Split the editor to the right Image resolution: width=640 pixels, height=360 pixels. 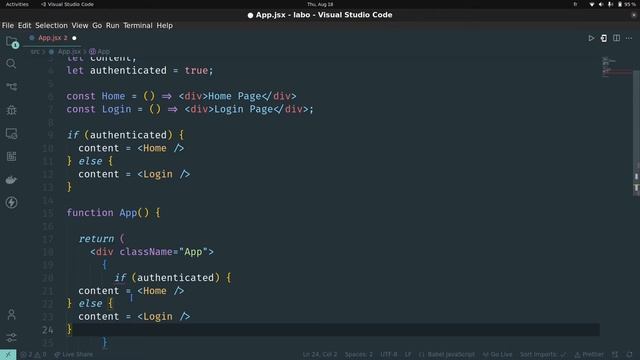click(x=616, y=38)
